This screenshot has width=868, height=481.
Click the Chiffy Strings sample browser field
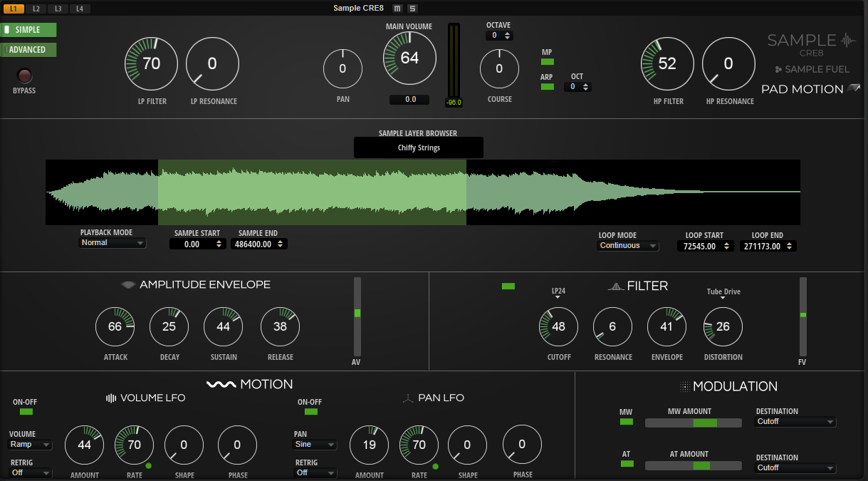[419, 148]
